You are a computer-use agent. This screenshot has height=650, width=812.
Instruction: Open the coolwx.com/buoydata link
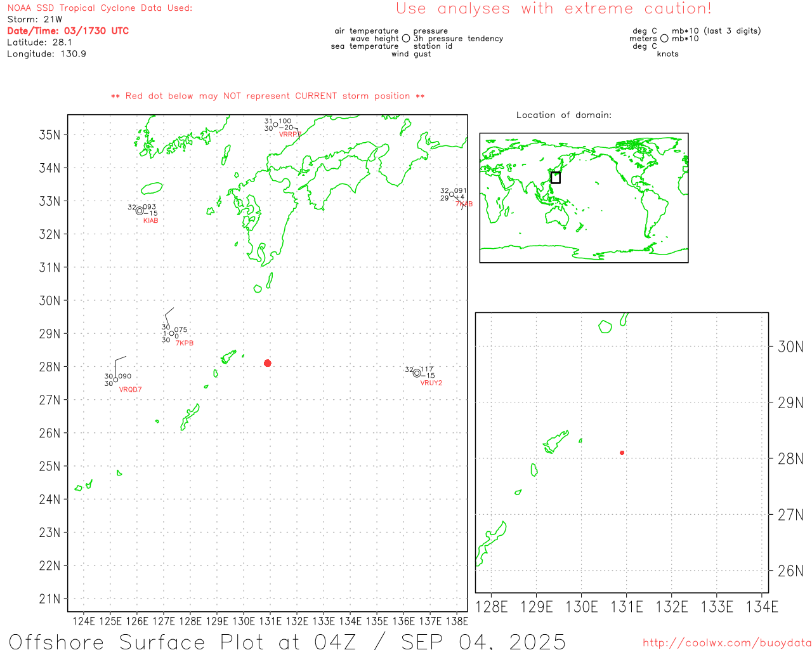coord(727,643)
